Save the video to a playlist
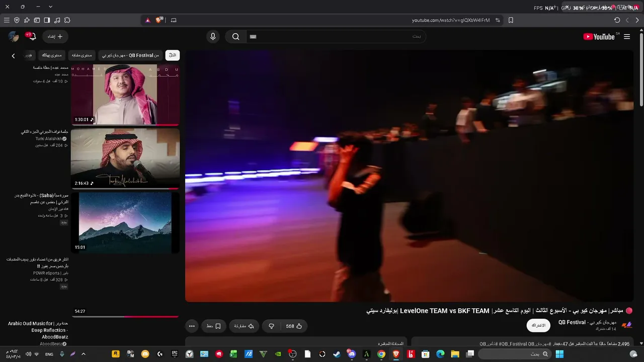This screenshot has width=644, height=362. 214,326
